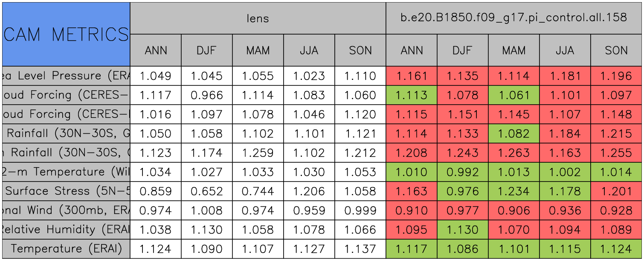Select the b.e20.B1850 pi_control group header

click(x=513, y=18)
